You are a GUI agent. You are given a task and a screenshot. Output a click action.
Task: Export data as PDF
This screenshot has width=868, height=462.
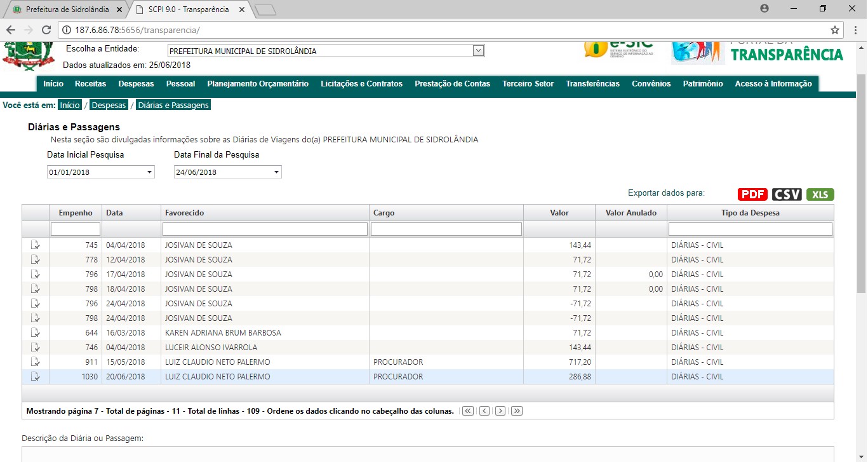[x=753, y=194]
